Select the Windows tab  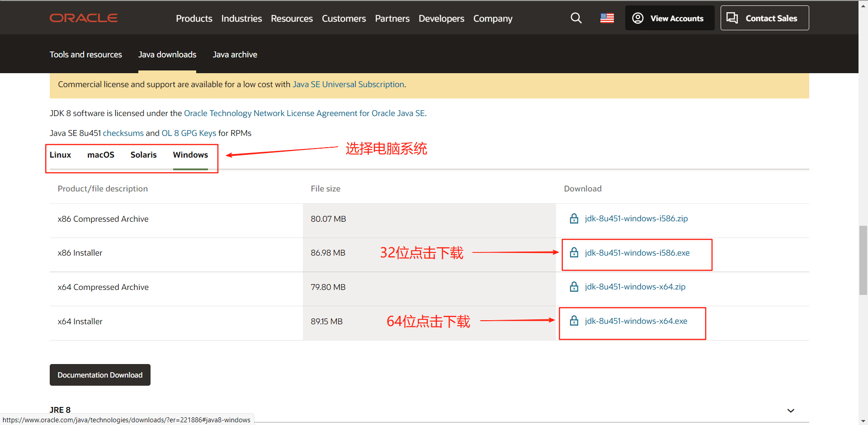[x=190, y=155]
